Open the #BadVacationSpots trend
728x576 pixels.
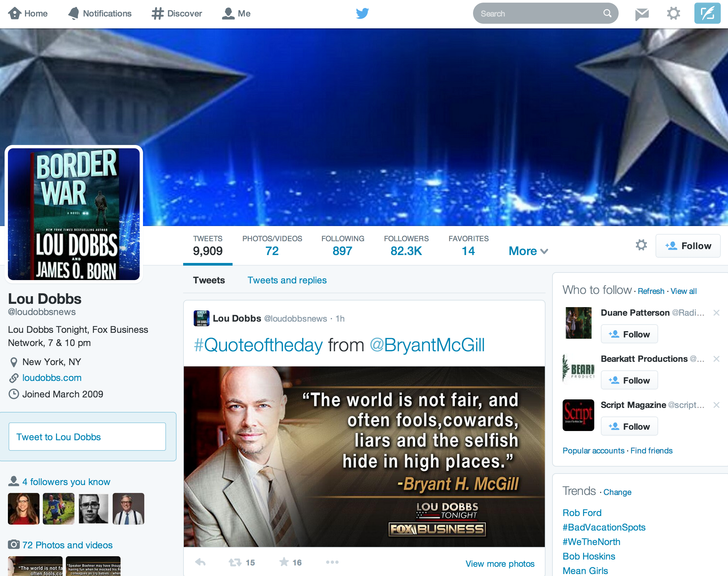[604, 528]
